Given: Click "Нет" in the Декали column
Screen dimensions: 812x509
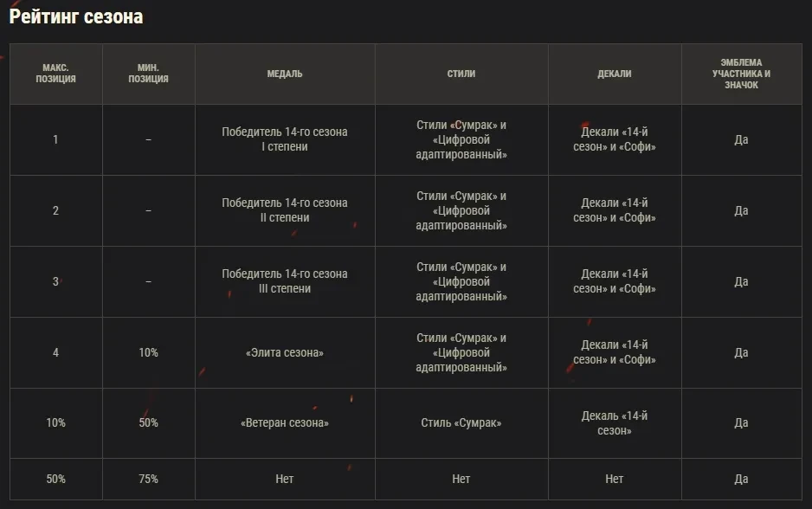Looking at the screenshot, I should point(614,479).
